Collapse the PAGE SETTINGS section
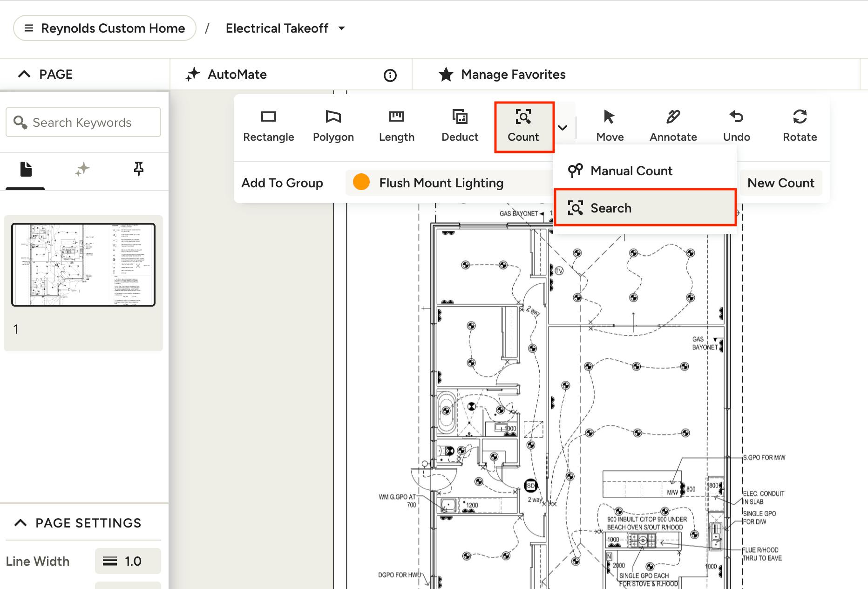 pos(20,523)
